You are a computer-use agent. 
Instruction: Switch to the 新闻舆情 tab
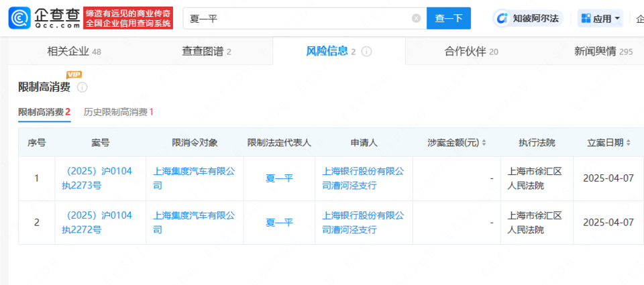pyautogui.click(x=603, y=52)
